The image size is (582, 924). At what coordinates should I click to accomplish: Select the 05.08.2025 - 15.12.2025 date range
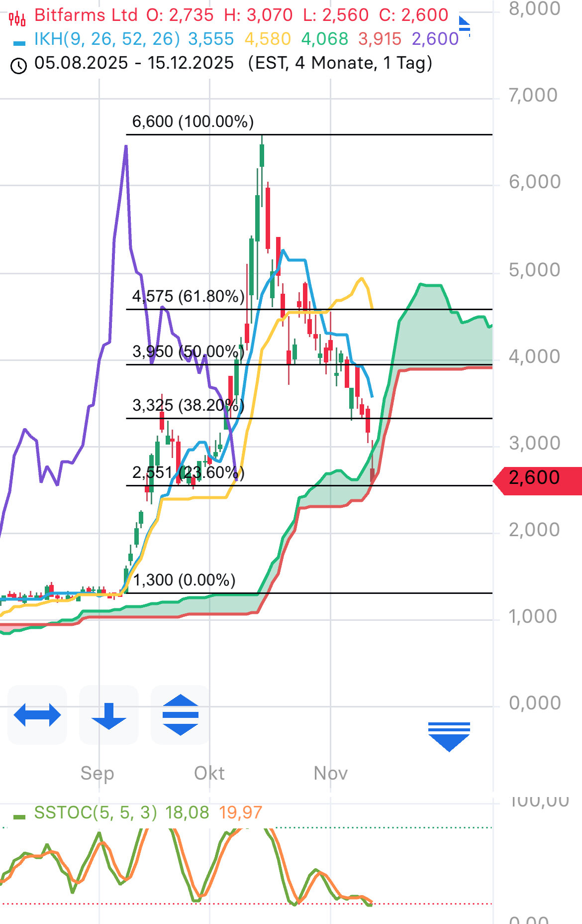(x=134, y=63)
